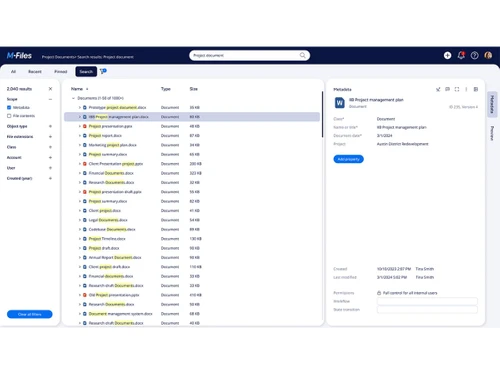Close the filters panel with X
Viewport: 500px width, 375px height.
pos(50,89)
